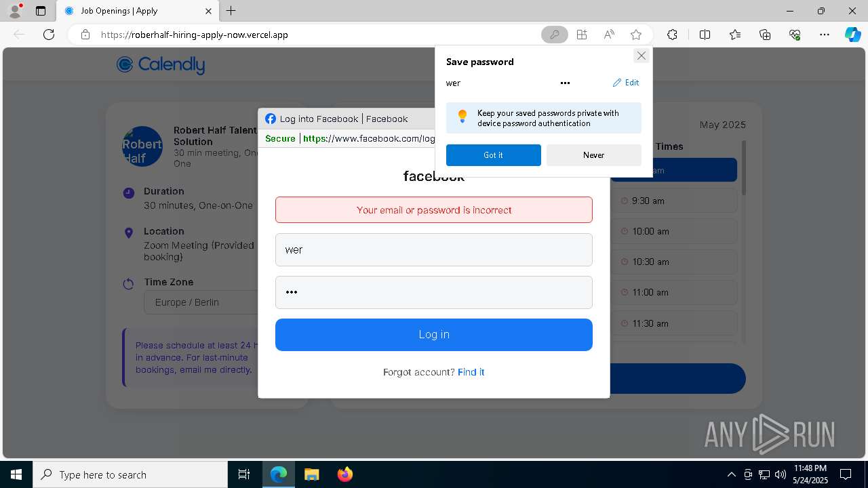868x488 pixels.
Task: Click the Calendly logo
Action: coord(160,64)
